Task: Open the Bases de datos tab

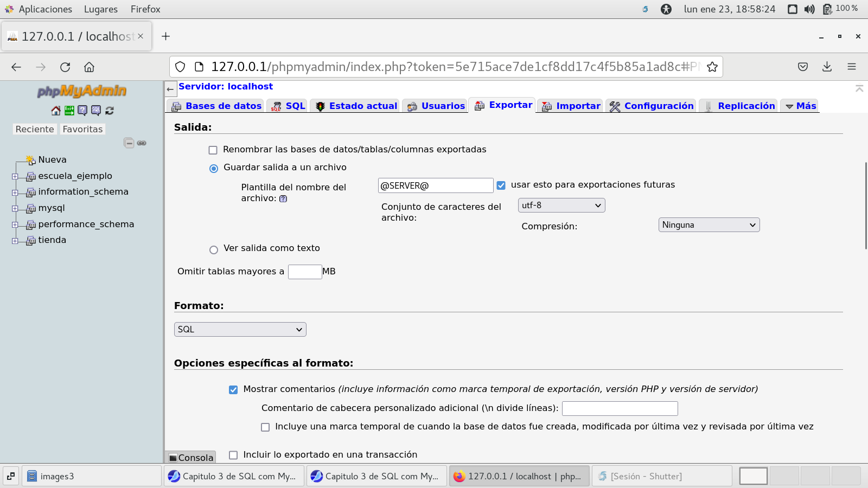Action: pyautogui.click(x=217, y=106)
